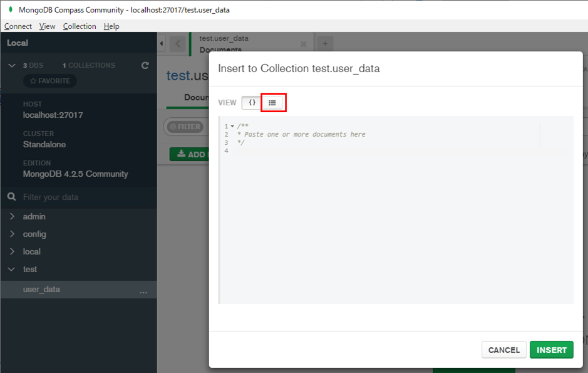
Task: Click the search icon in data filter
Action: pyautogui.click(x=11, y=196)
